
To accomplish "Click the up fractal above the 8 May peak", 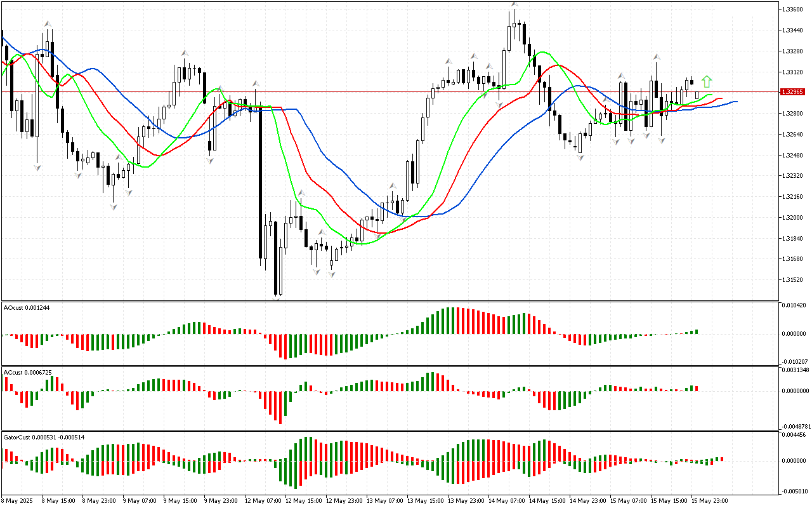I will point(47,23).
